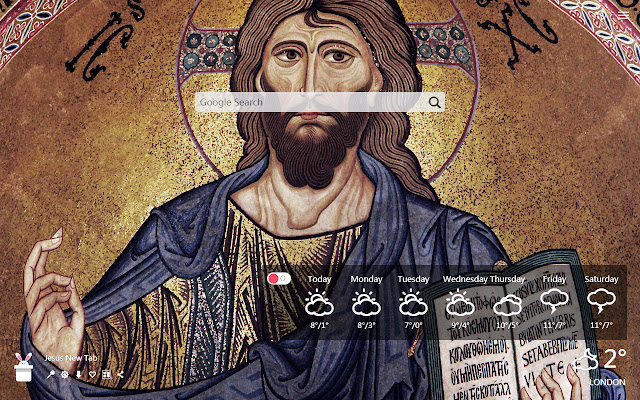Click Wednesday's weather forecast icon
640x400 pixels.
pyautogui.click(x=460, y=303)
